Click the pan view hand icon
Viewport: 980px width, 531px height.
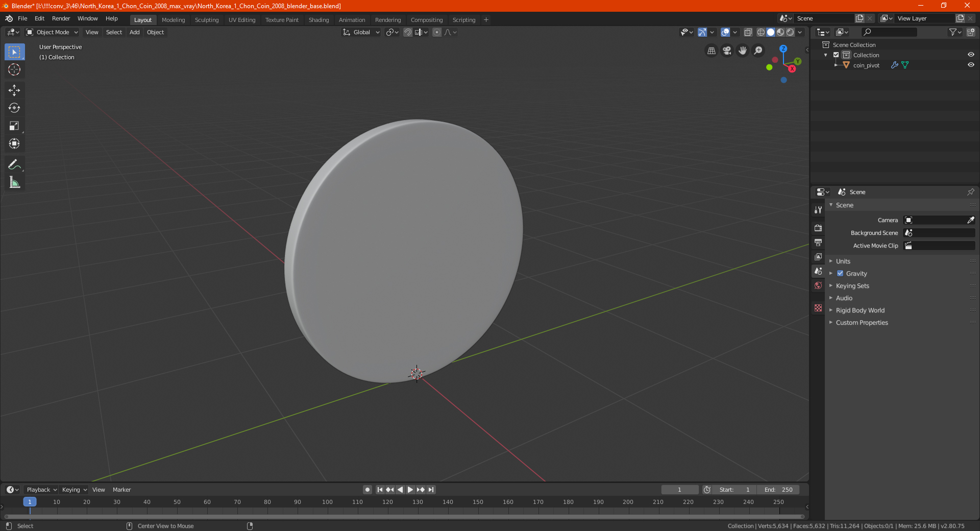[743, 51]
